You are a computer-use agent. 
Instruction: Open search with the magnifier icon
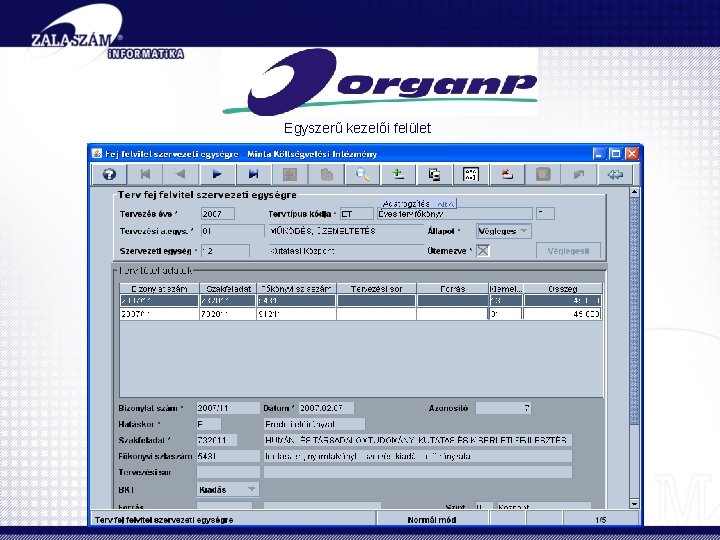tap(362, 174)
